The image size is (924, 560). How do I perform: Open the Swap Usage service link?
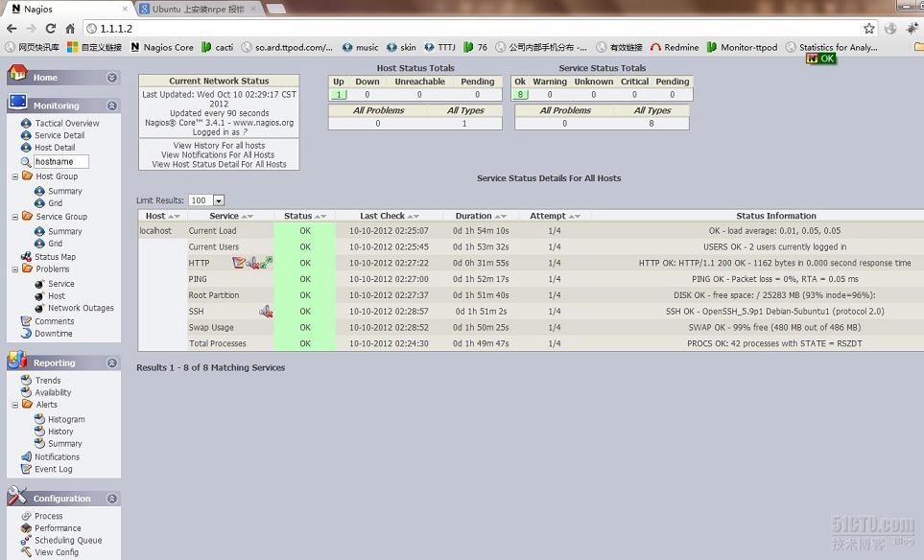pos(211,327)
